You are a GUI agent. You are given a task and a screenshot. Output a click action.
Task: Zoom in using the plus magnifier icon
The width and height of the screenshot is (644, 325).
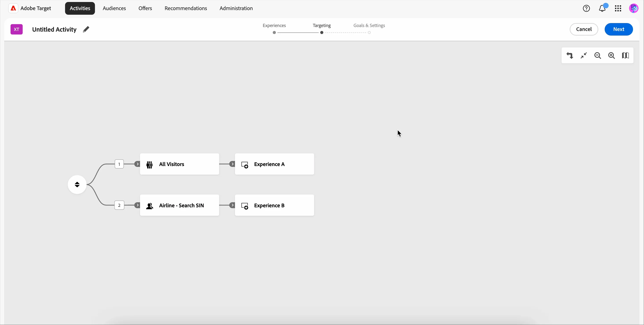click(611, 56)
